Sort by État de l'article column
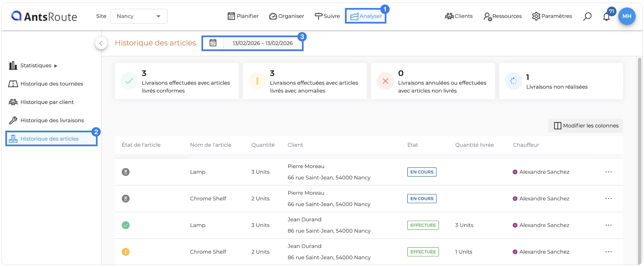The image size is (644, 267). point(141,145)
